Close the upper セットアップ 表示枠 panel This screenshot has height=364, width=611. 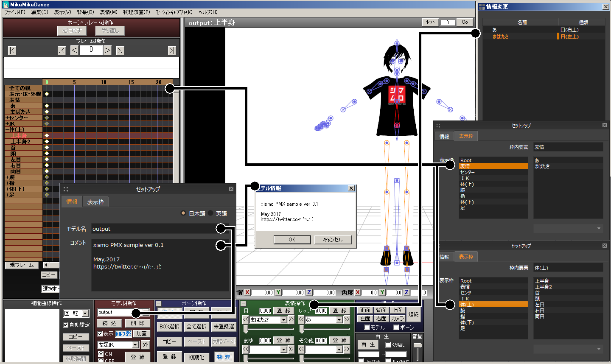[x=605, y=125]
